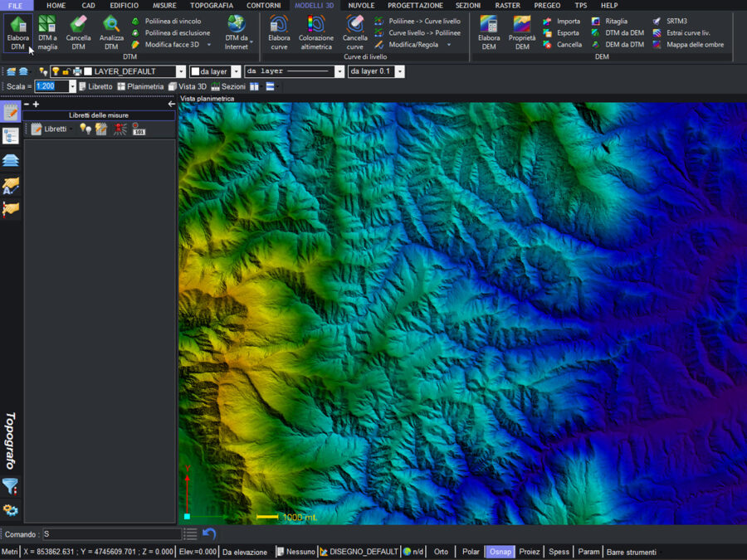Screen dimensions: 747x560
Task: Switch to the TOPOGRAFIA ribbon tab
Action: 212,6
